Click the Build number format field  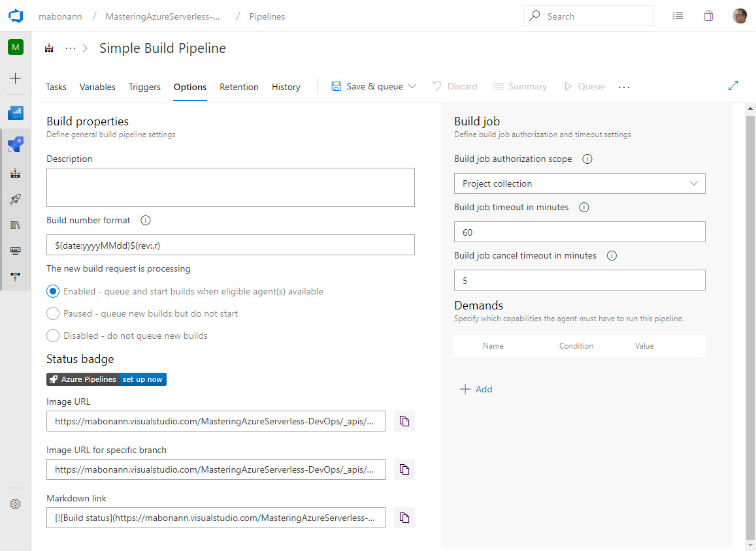coord(231,245)
